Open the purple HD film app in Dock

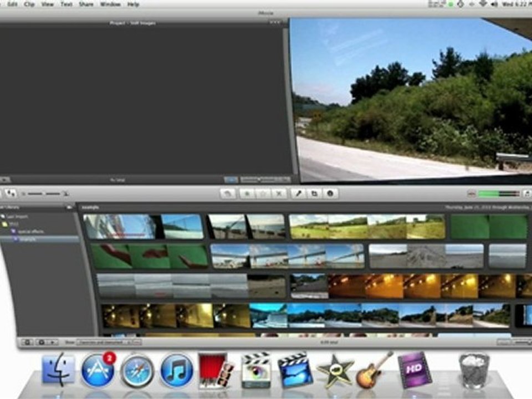point(415,370)
